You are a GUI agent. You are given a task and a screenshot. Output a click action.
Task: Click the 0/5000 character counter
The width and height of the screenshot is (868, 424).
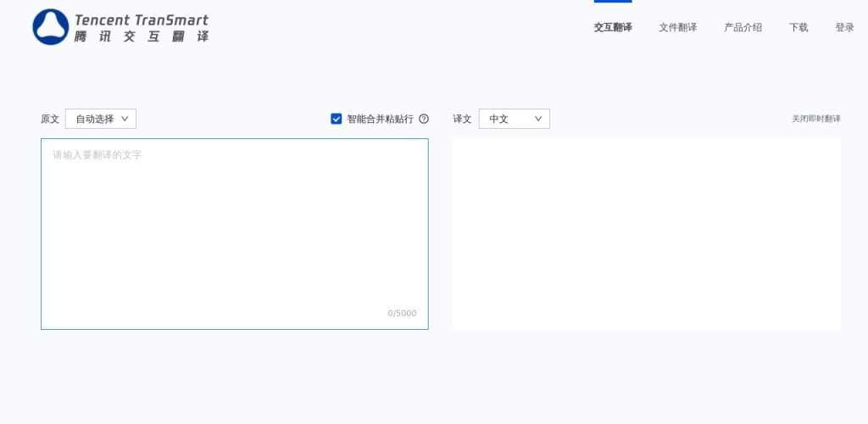tap(402, 313)
